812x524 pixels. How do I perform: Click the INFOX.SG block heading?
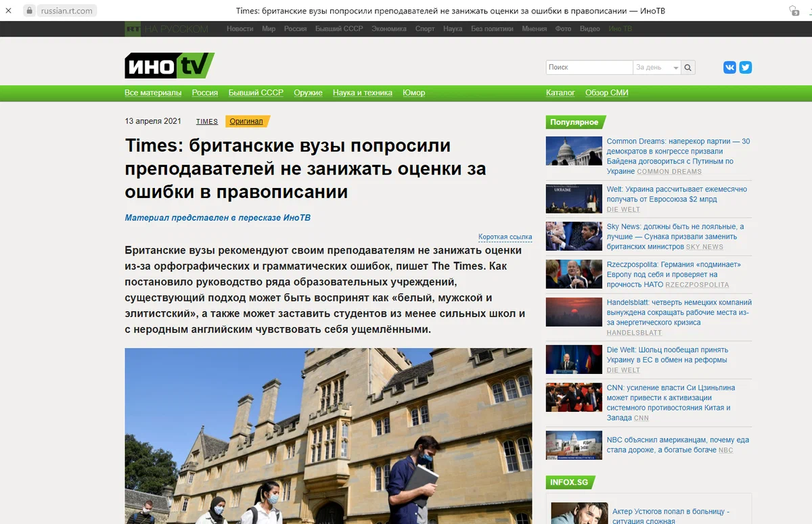pyautogui.click(x=569, y=483)
